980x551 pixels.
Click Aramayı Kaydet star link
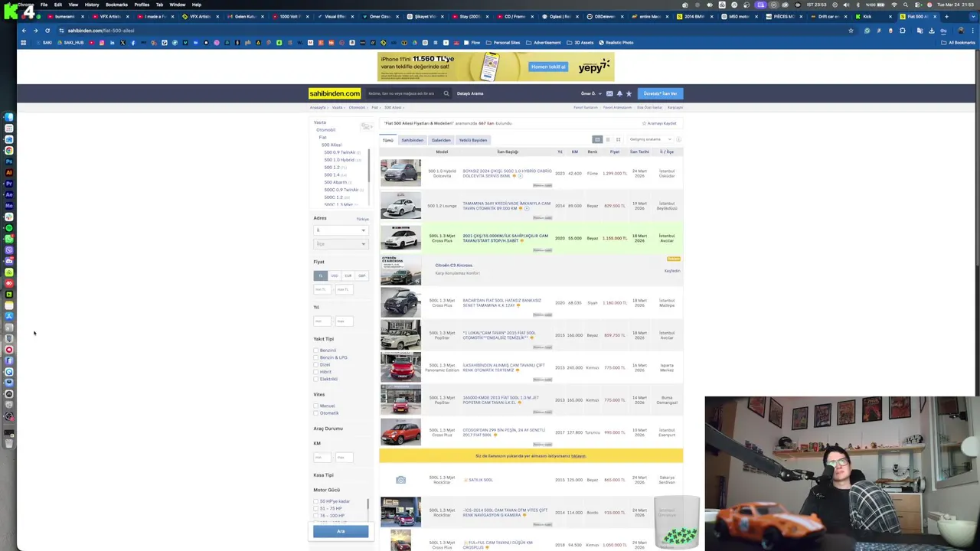[659, 123]
